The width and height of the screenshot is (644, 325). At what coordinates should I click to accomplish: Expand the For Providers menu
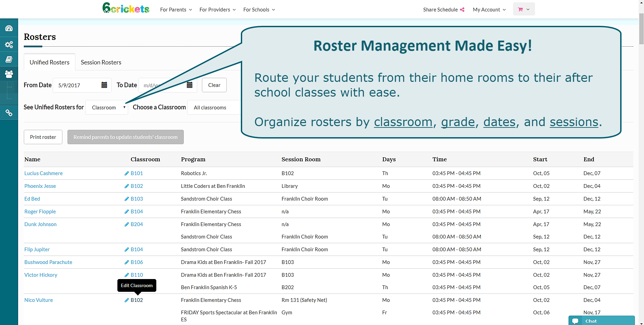[x=218, y=10]
